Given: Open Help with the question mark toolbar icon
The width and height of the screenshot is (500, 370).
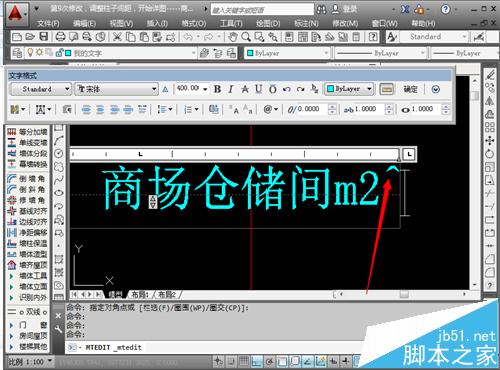Looking at the screenshot, I should click(x=373, y=37).
